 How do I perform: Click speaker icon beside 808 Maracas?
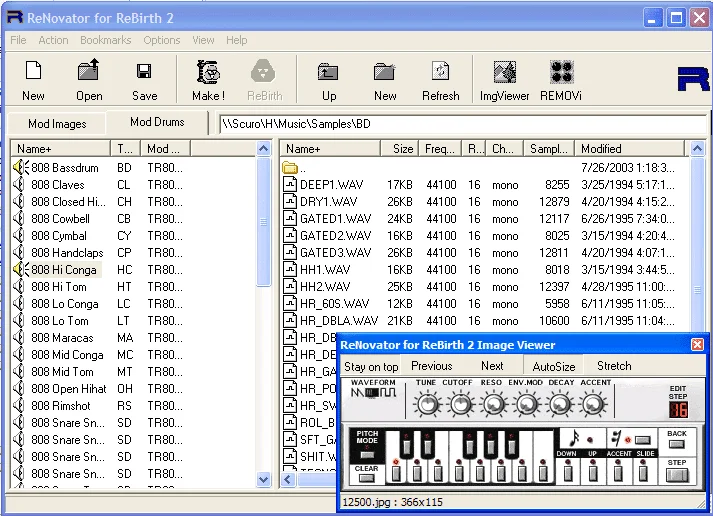(19, 338)
